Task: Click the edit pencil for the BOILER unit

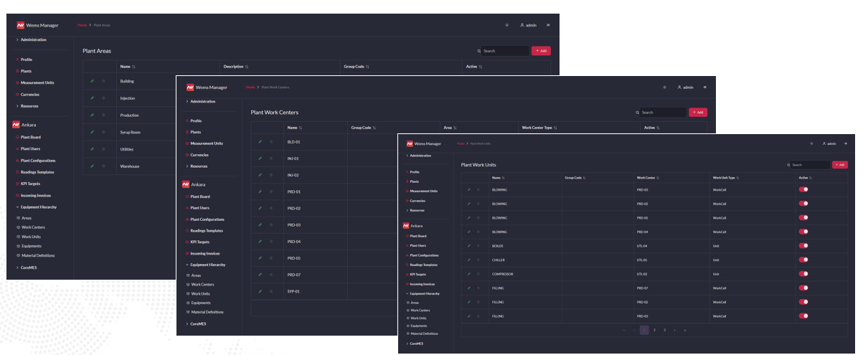Action: pyautogui.click(x=468, y=245)
